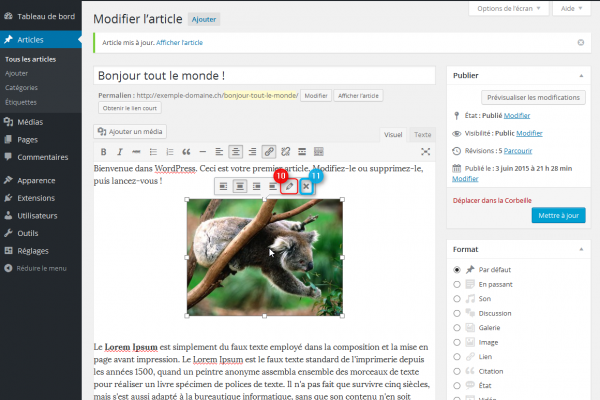Click the bulleted list toolbar icon
This screenshot has height=400, width=600.
pos(152,152)
